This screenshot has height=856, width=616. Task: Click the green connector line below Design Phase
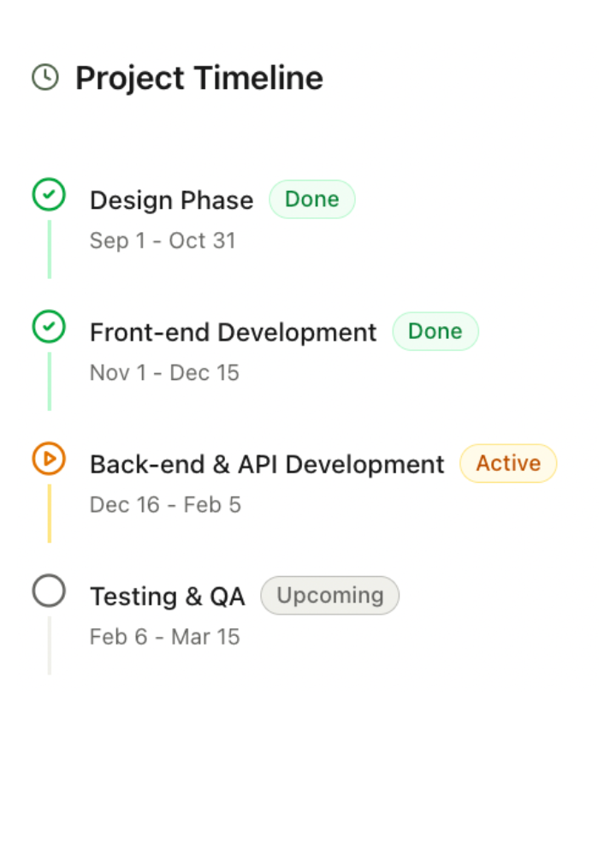pos(50,249)
